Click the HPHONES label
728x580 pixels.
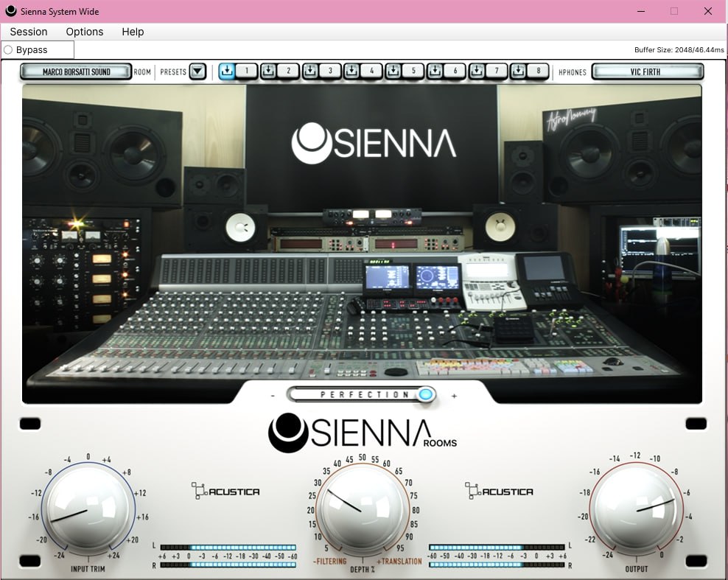pos(573,72)
